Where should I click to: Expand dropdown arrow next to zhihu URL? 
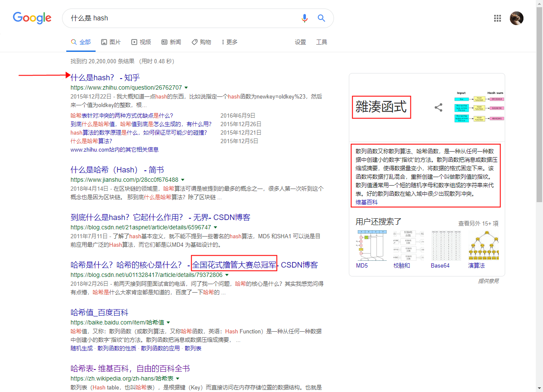tap(187, 87)
